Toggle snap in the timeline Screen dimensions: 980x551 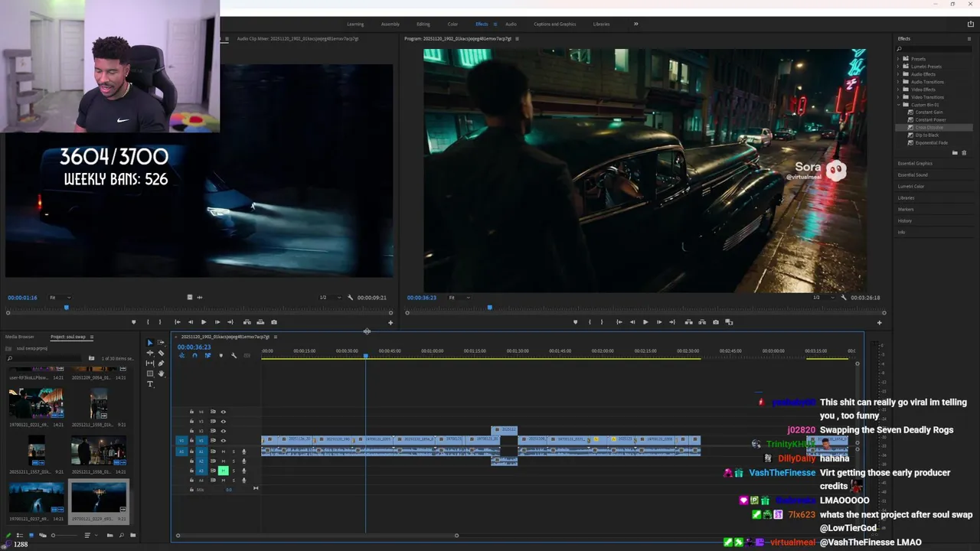click(x=194, y=355)
